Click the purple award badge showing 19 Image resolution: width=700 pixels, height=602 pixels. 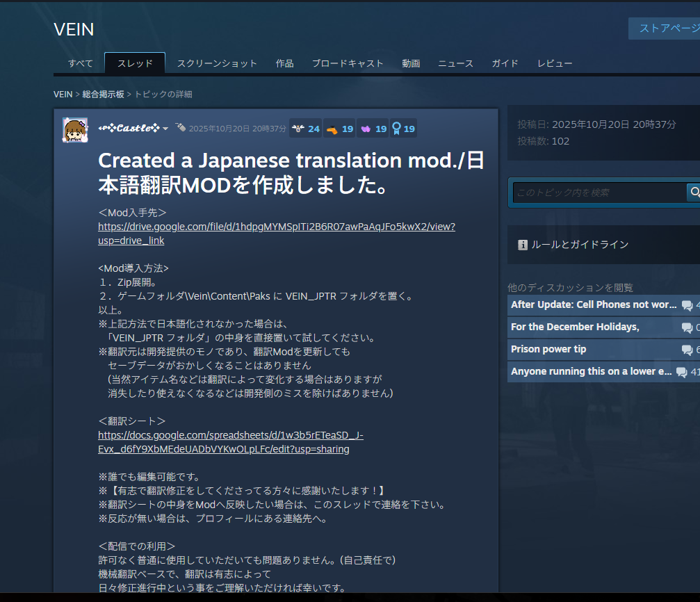[x=373, y=129]
